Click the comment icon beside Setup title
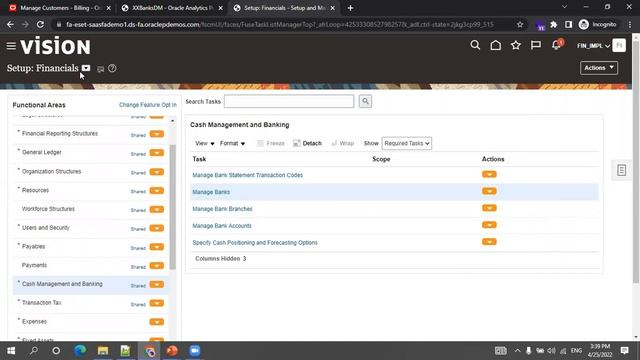Viewport: 640px width, 360px height. 100,69
